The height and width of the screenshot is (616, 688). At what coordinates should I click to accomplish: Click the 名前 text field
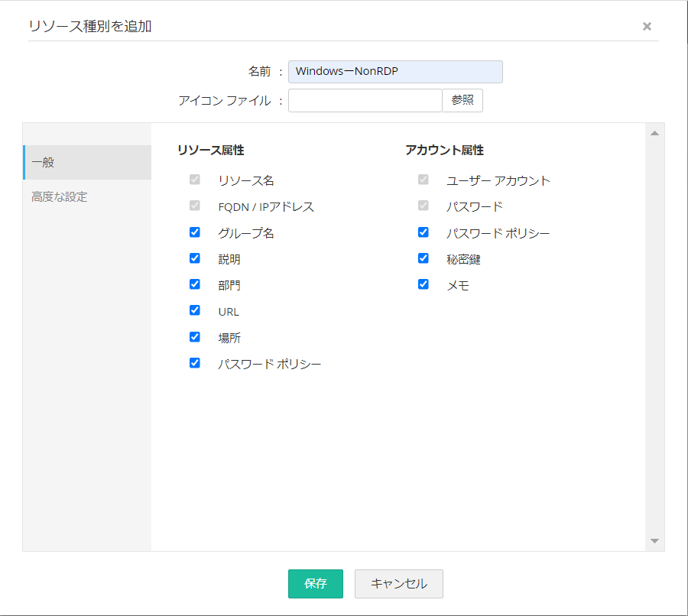click(395, 72)
